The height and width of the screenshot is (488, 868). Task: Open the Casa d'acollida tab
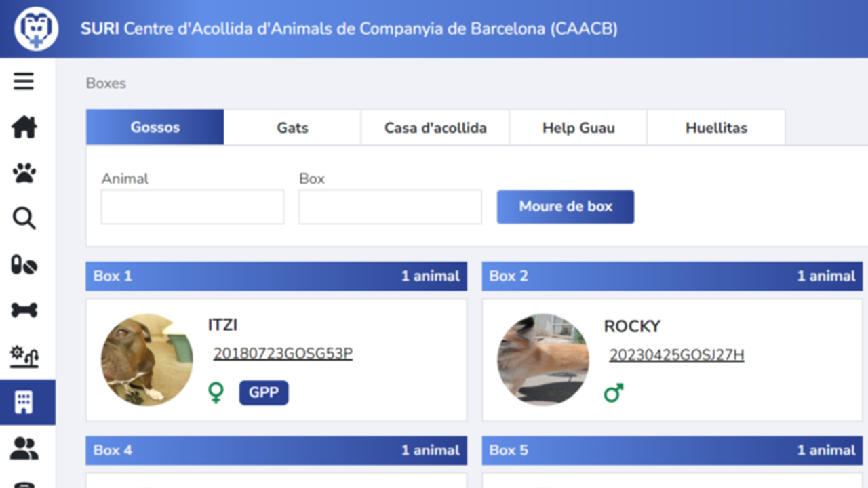[435, 127]
